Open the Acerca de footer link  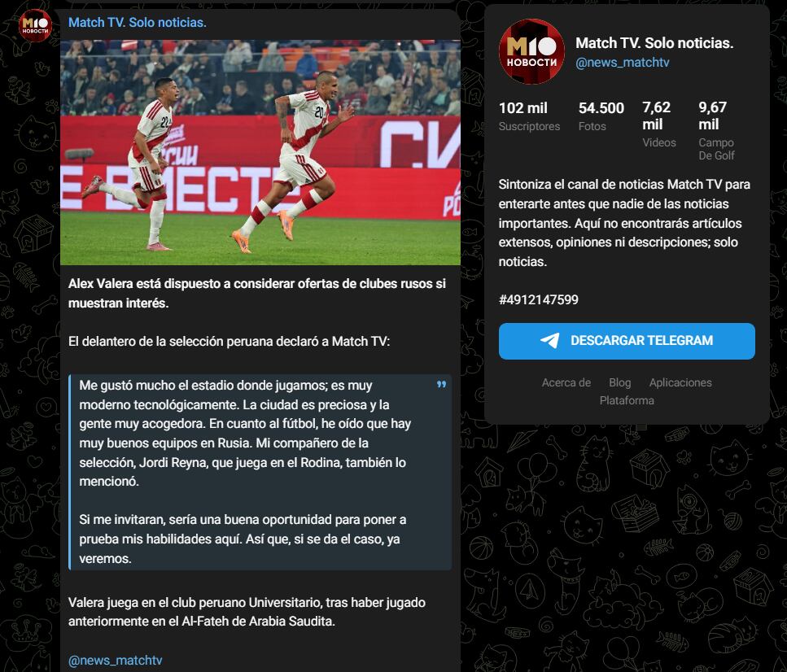(x=566, y=382)
